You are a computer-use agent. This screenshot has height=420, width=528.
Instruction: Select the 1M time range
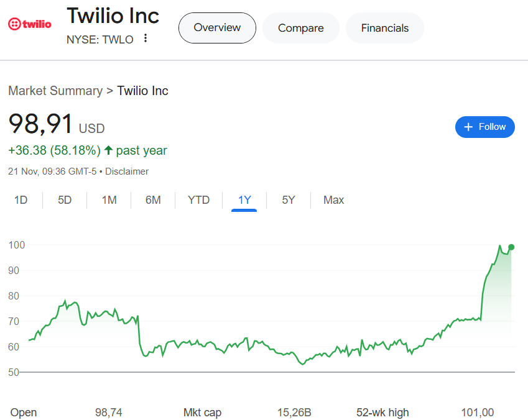(x=109, y=200)
